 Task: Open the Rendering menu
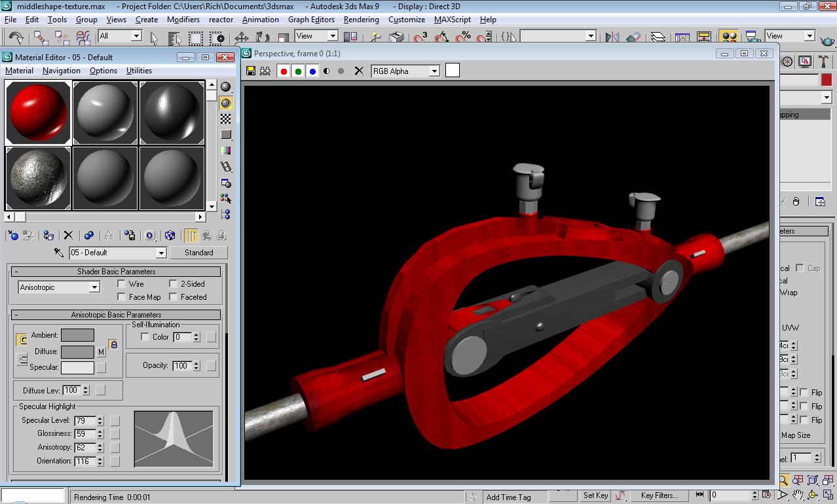362,20
